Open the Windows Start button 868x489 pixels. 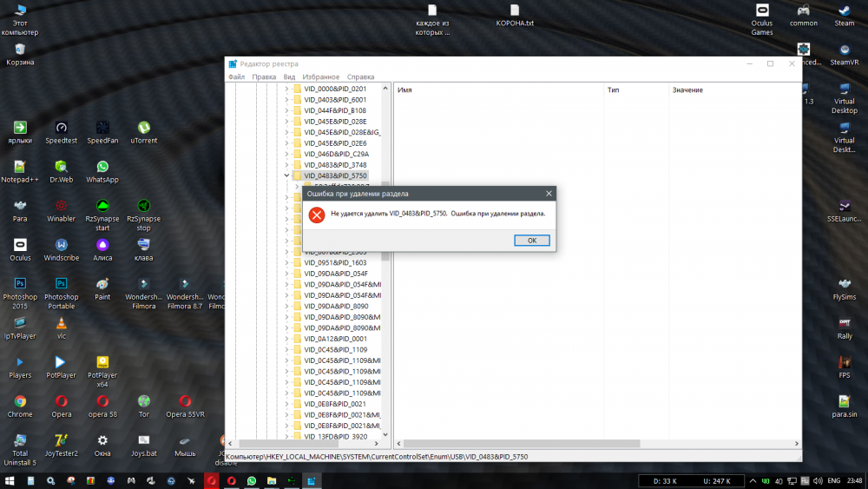coord(10,480)
